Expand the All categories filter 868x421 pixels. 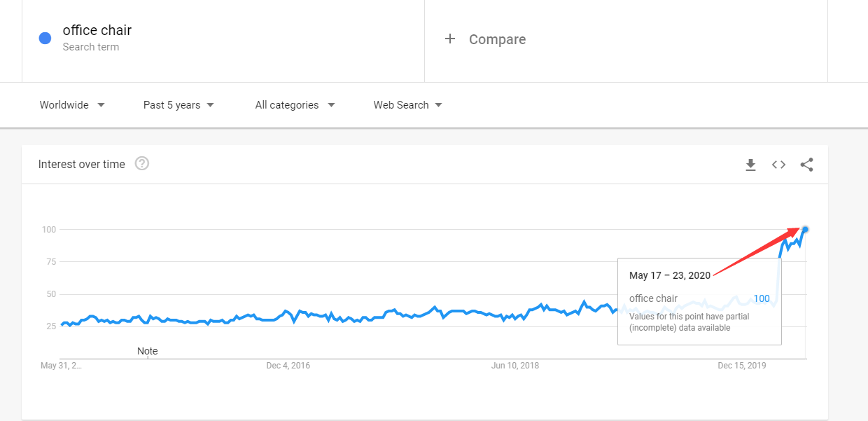295,105
